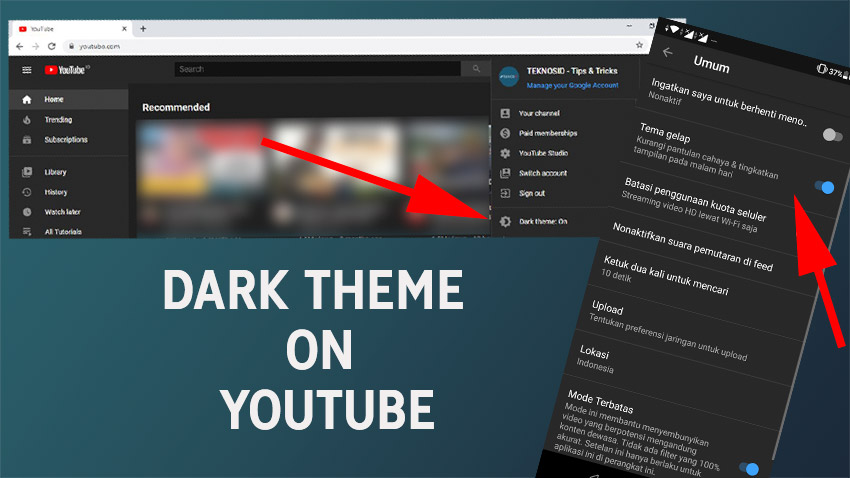This screenshot has width=850, height=478.
Task: Reload the youtube.com page
Action: click(51, 47)
